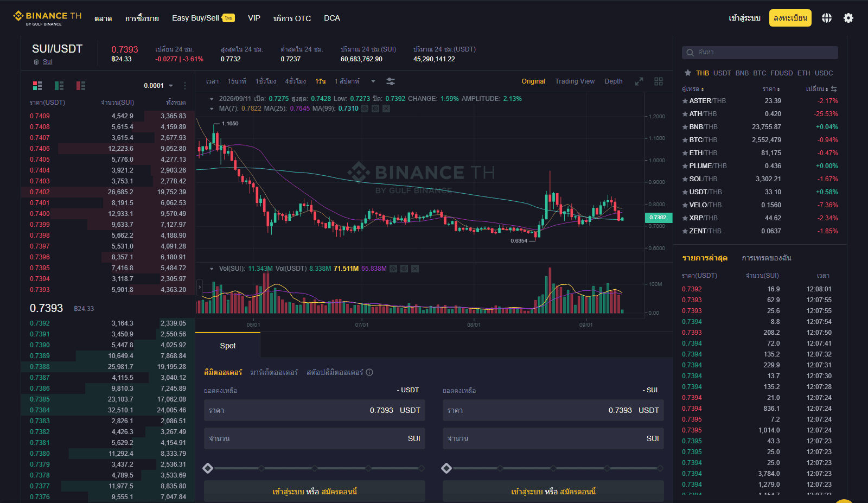This screenshot has height=503, width=868.
Task: Hide the volume indicator with eye icon
Action: [393, 269]
